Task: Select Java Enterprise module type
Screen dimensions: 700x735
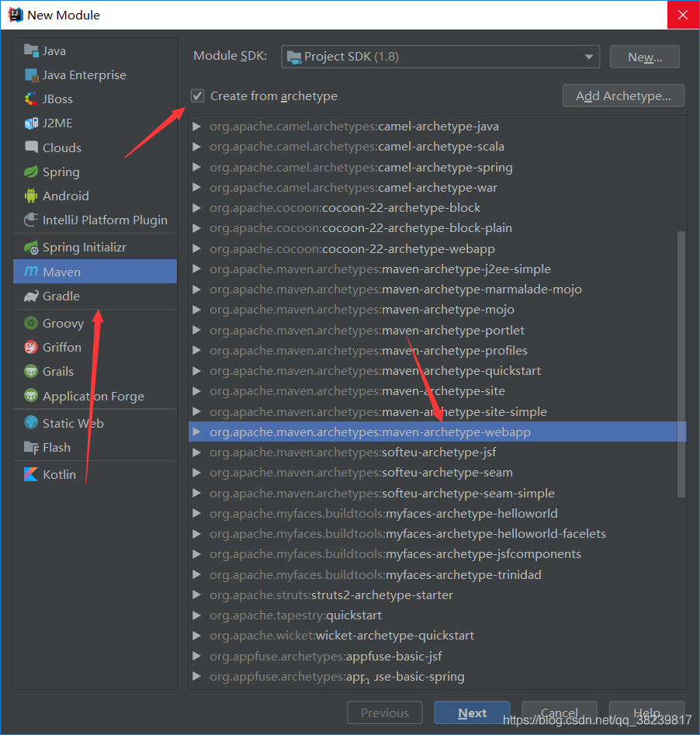Action: (x=95, y=75)
